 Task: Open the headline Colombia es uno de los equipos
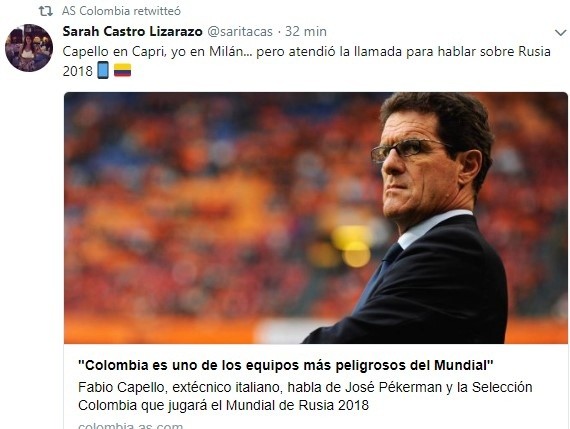pyautogui.click(x=286, y=365)
